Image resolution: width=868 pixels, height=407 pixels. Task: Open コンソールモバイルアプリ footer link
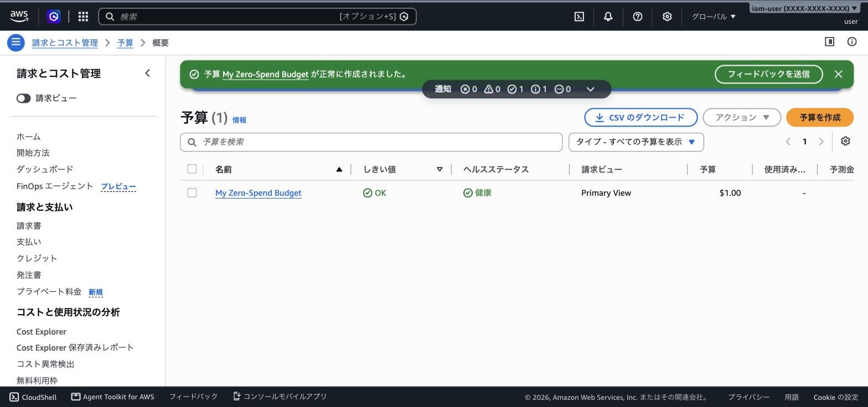[280, 396]
